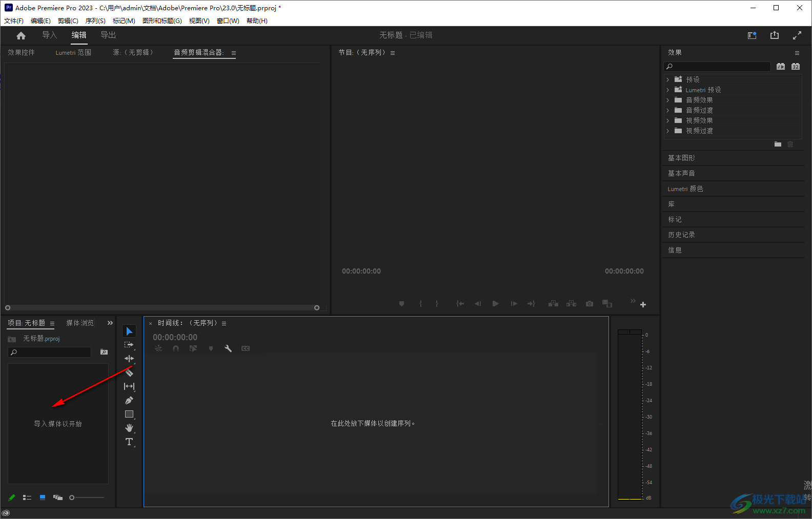812x519 pixels.
Task: Switch to the 效果控件 tab
Action: click(22, 52)
